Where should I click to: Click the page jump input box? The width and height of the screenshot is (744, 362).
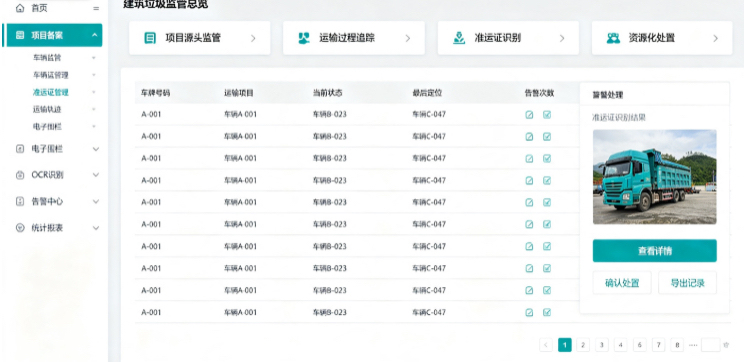pos(710,345)
